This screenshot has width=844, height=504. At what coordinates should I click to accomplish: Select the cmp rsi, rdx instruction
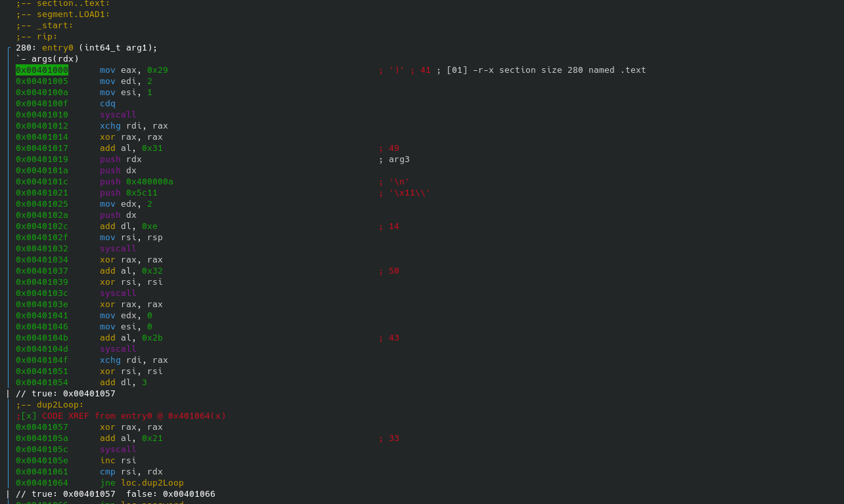(131, 471)
